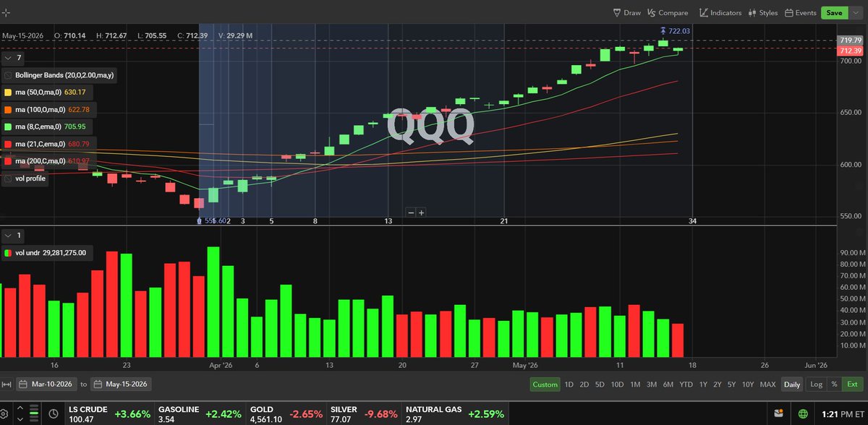The image size is (868, 425).
Task: Select the 6M range
Action: (668, 385)
